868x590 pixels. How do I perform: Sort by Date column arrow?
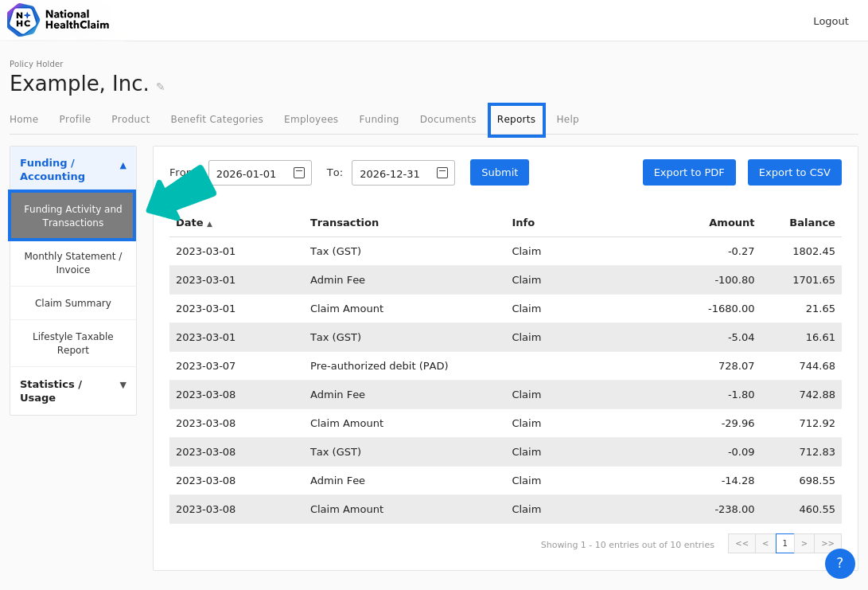coord(209,224)
